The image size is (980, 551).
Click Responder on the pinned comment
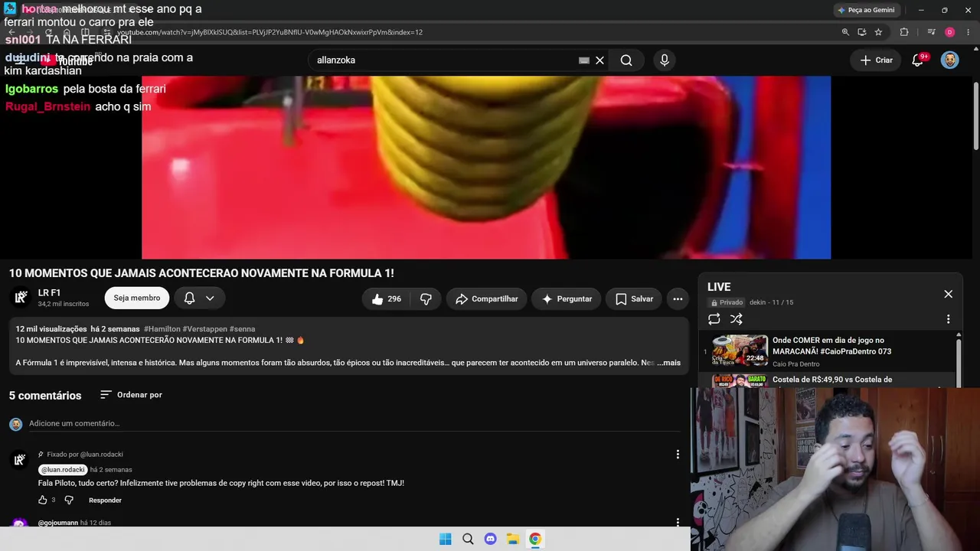105,500
